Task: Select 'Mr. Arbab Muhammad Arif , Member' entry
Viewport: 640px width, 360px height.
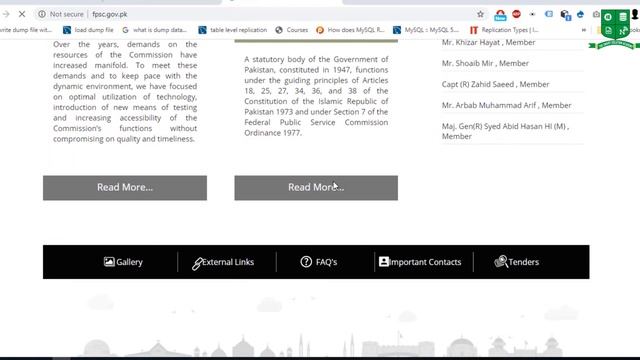Action: (506, 105)
